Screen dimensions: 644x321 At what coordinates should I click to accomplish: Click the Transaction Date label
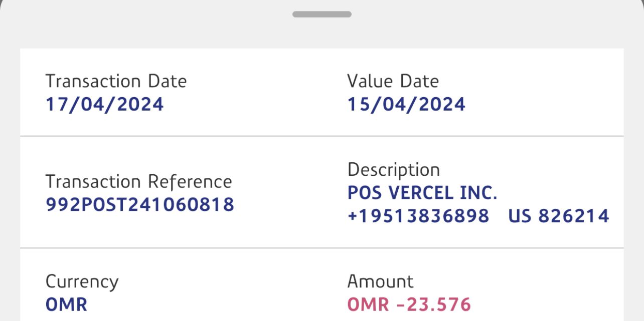(x=116, y=81)
